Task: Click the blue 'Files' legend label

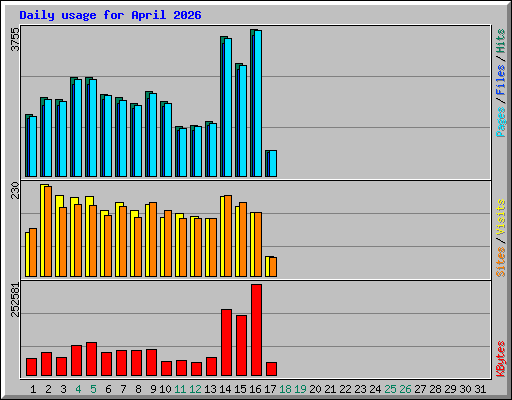Action: (500, 80)
